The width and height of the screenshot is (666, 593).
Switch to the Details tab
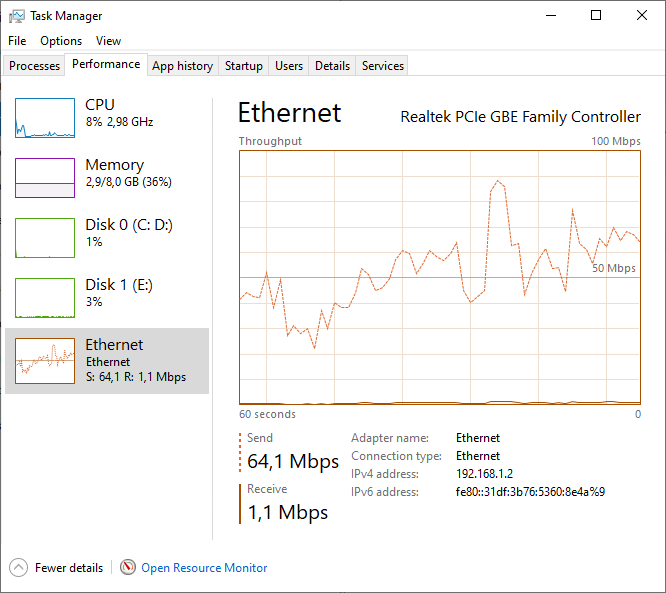pyautogui.click(x=332, y=66)
